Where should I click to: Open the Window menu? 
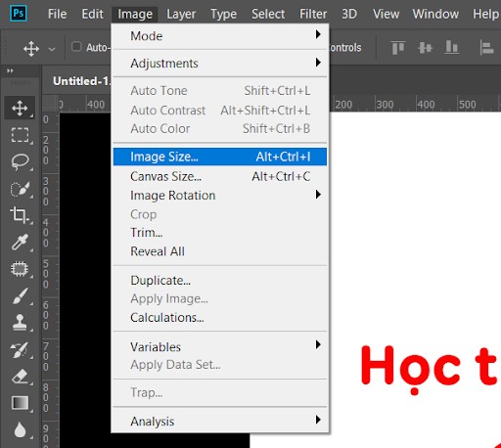[x=435, y=14]
